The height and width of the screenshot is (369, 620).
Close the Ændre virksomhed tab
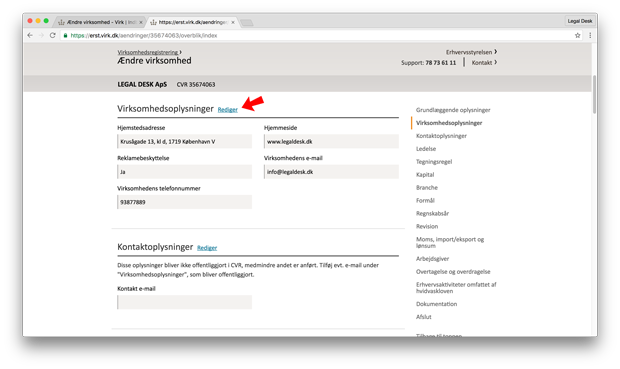click(141, 22)
